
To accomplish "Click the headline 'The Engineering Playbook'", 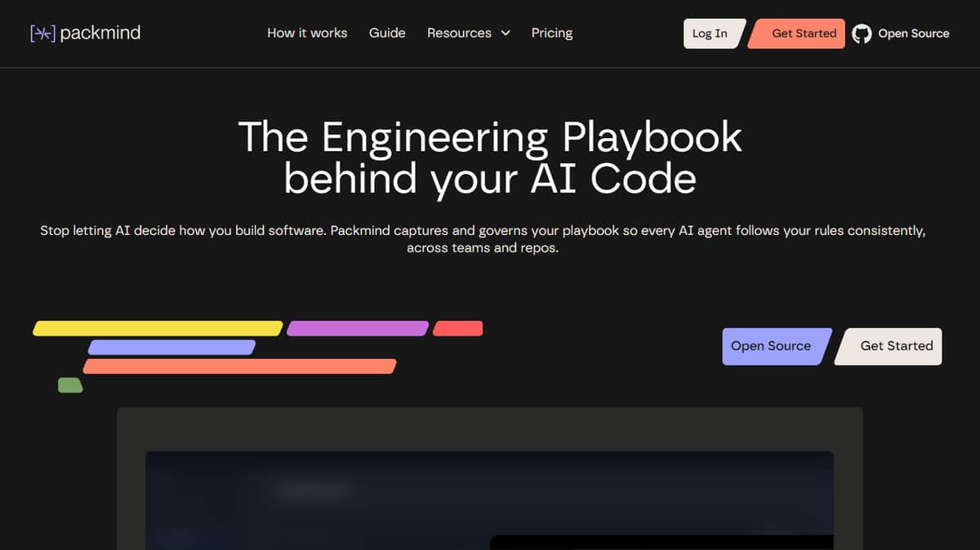I will (x=490, y=136).
